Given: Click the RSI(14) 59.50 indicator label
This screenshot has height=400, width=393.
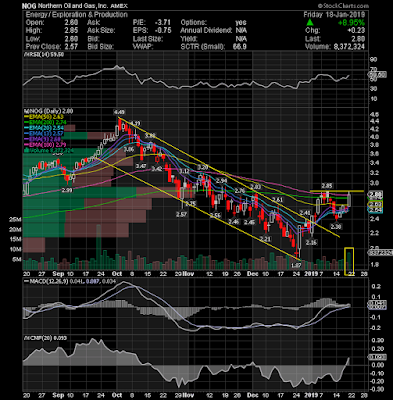Looking at the screenshot, I should click(45, 55).
